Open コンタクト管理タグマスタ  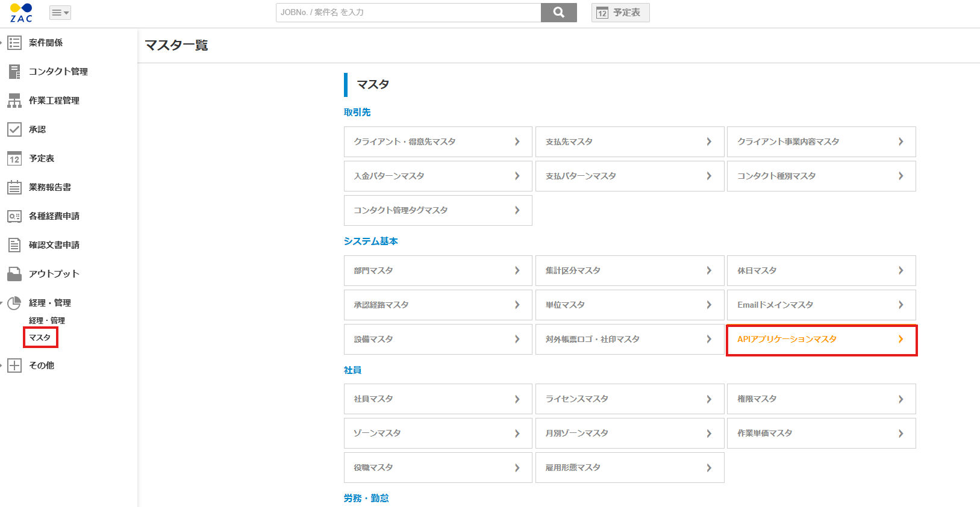pos(438,211)
